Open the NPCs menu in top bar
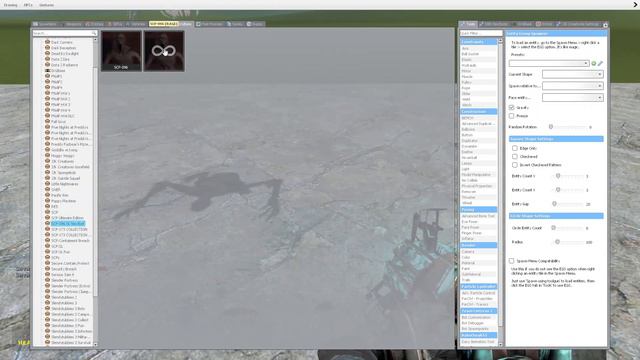This screenshot has width=640, height=360. (28, 5)
